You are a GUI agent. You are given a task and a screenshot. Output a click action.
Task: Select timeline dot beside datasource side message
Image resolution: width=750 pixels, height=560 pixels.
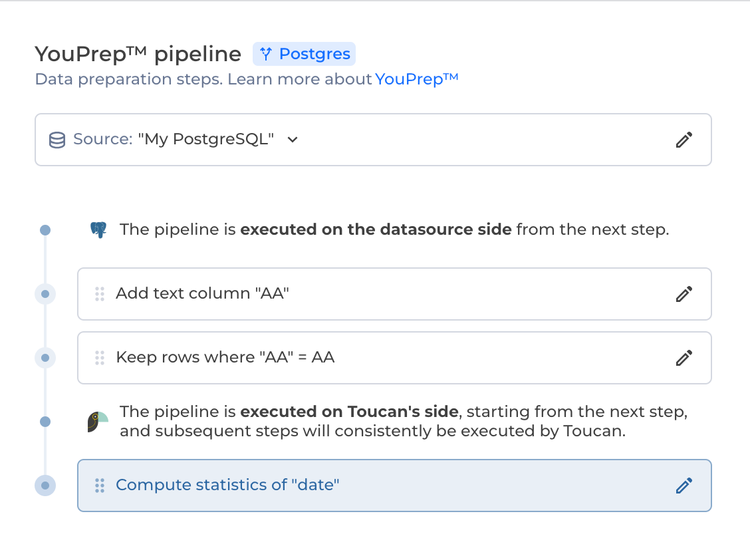[45, 230]
